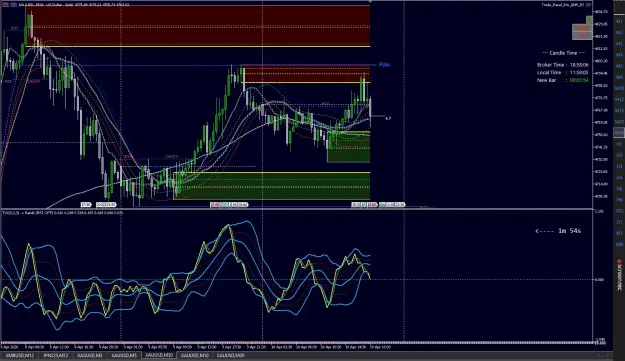The height and width of the screenshot is (361, 625).
Task: Switch chart to M2 timeframe
Action: (619, 33)
